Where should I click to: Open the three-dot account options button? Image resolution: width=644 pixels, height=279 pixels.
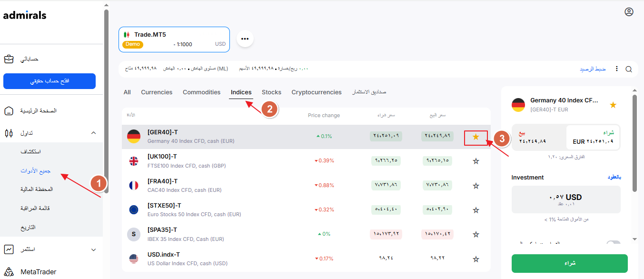[245, 39]
